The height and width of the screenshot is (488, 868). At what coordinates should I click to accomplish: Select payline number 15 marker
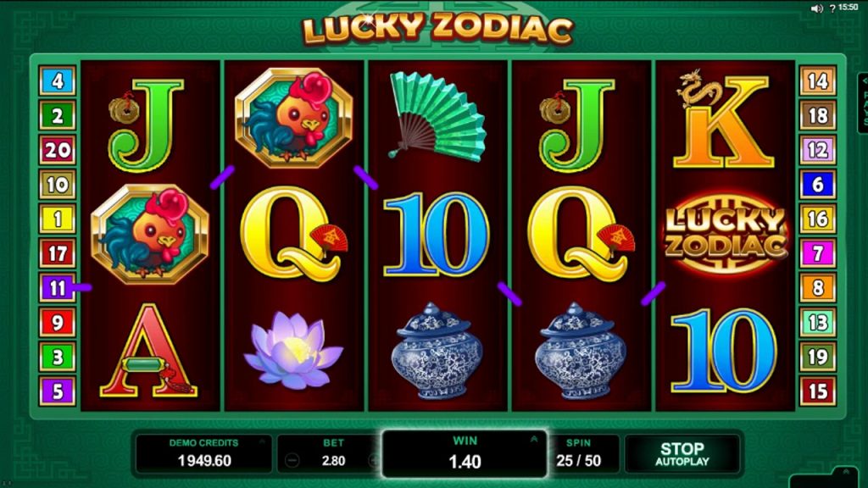point(818,391)
